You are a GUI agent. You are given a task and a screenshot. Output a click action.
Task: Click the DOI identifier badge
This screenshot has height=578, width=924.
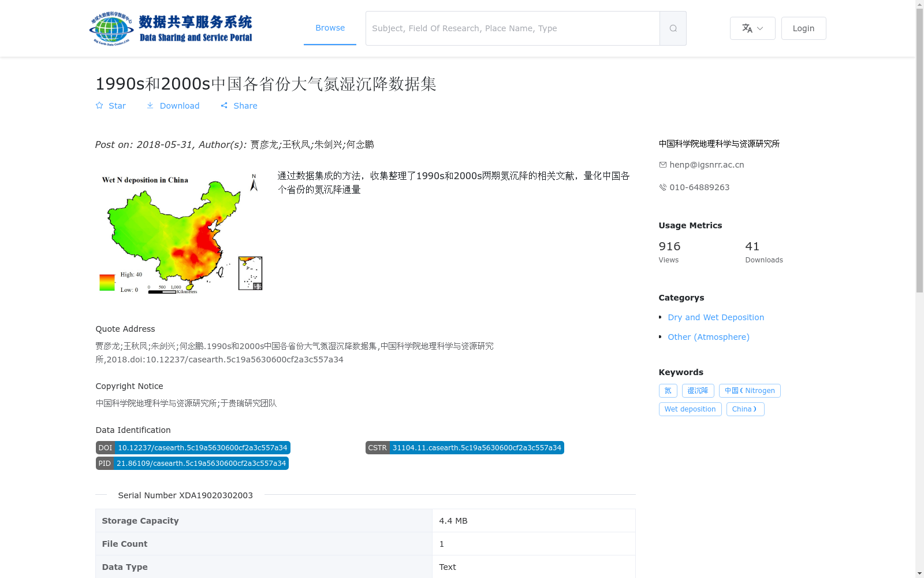(x=193, y=448)
